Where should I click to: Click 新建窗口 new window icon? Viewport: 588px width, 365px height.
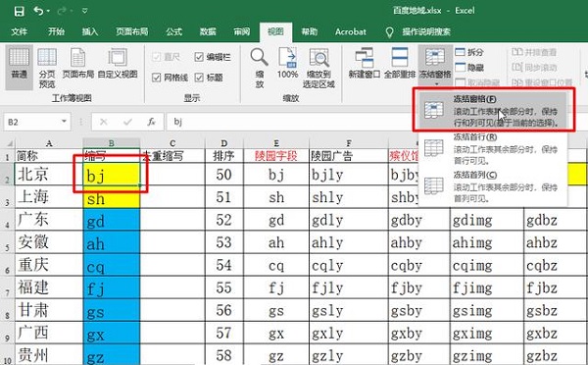[x=364, y=63]
